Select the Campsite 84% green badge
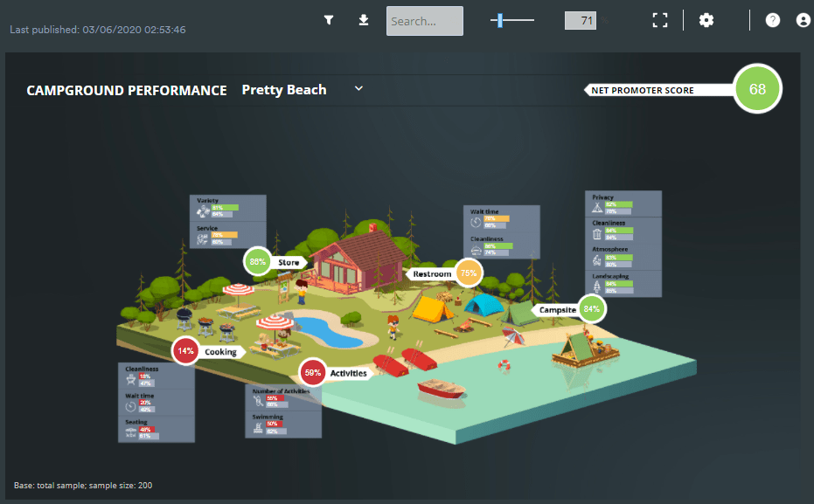This screenshot has height=504, width=814. pyautogui.click(x=591, y=308)
